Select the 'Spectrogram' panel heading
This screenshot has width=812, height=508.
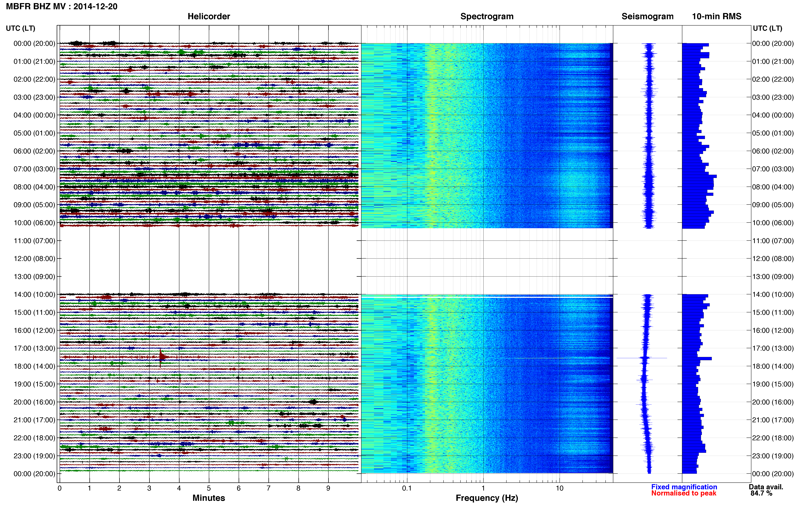(487, 16)
